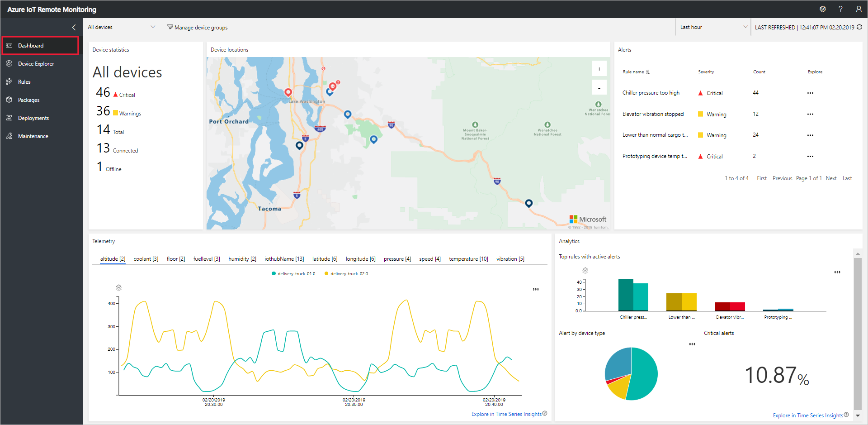
Task: Go to First alerts page
Action: pos(762,178)
